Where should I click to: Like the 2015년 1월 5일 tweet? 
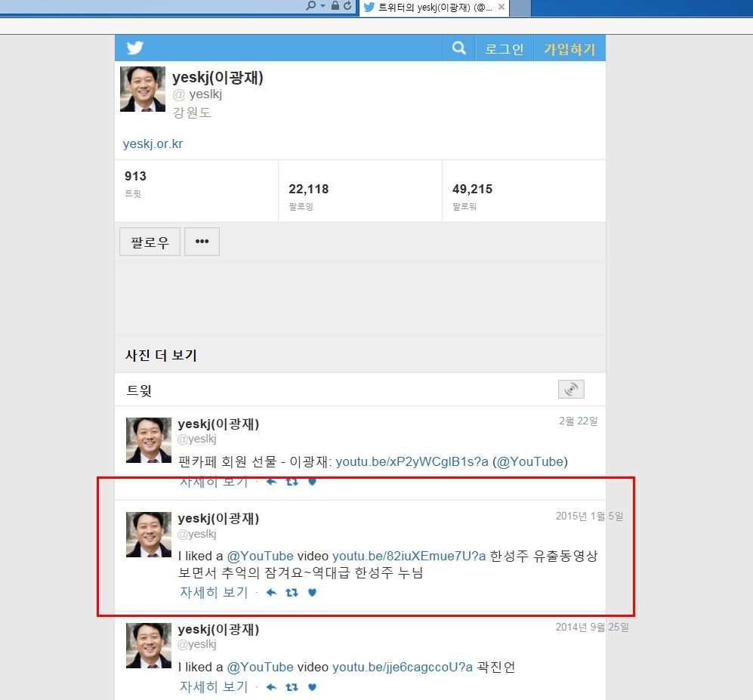[x=312, y=593]
